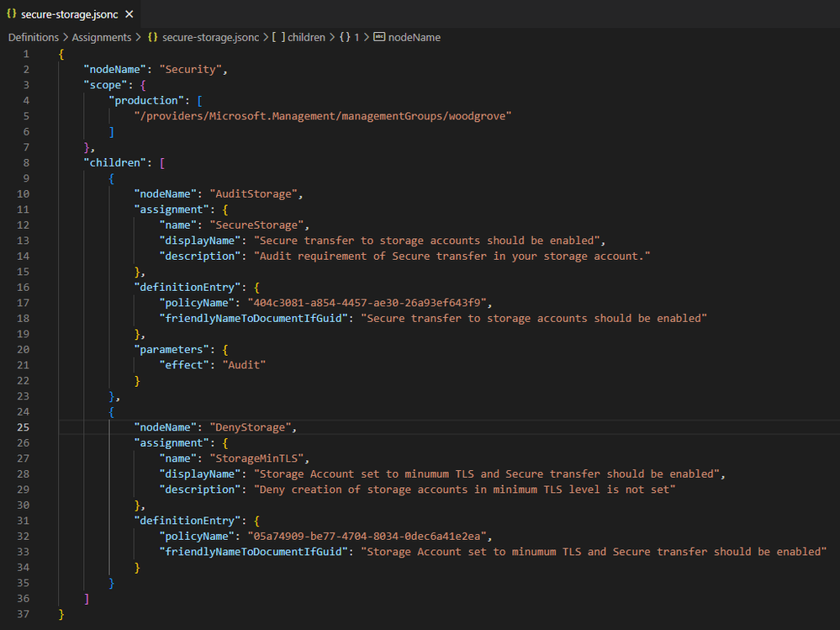
Task: Click the JSON braces icon on the tab
Action: point(11,14)
